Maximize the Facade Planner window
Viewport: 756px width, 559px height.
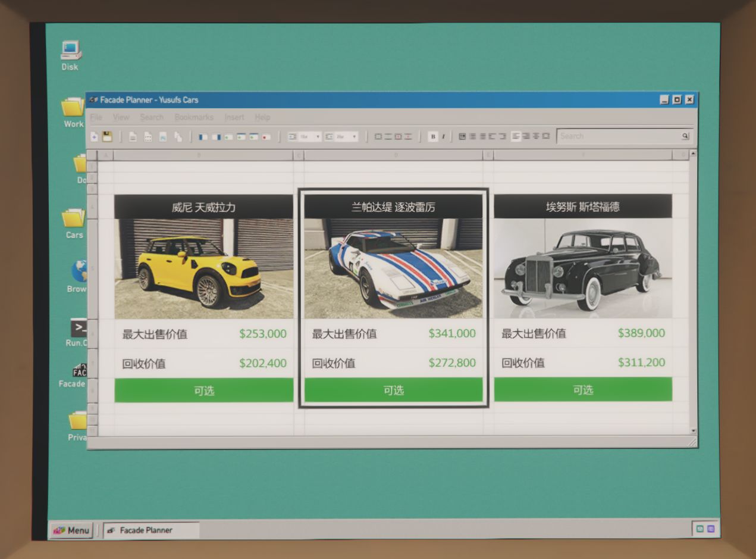(677, 100)
